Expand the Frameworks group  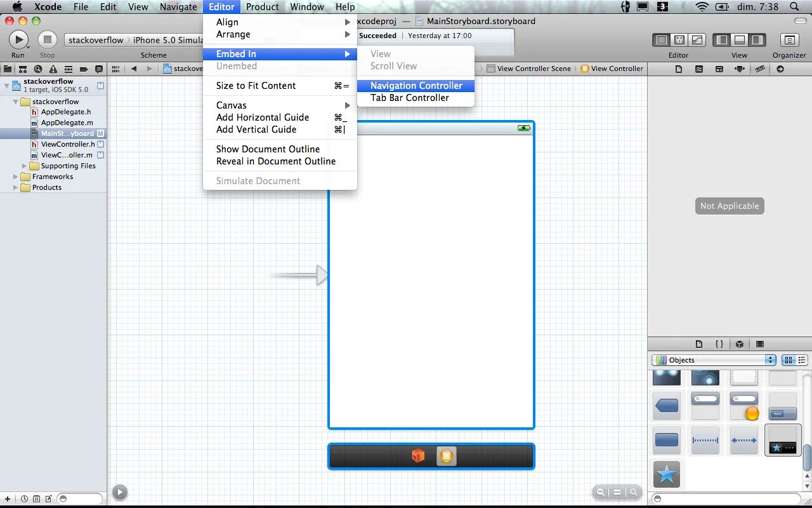[x=15, y=177]
